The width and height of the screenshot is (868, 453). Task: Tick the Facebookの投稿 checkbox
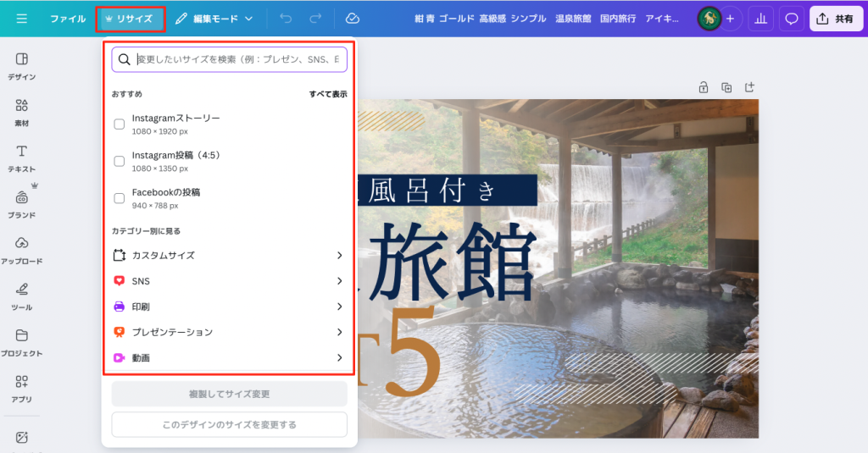pos(120,198)
